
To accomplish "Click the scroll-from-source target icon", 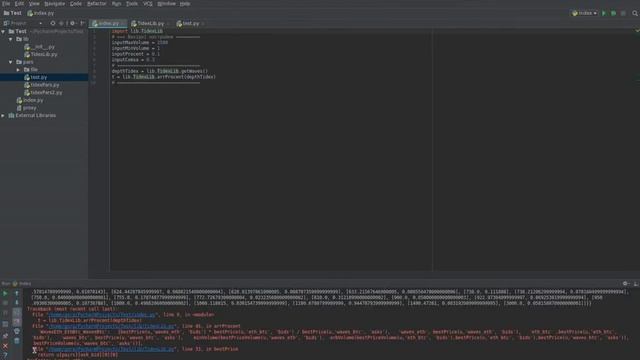I will [53, 23].
